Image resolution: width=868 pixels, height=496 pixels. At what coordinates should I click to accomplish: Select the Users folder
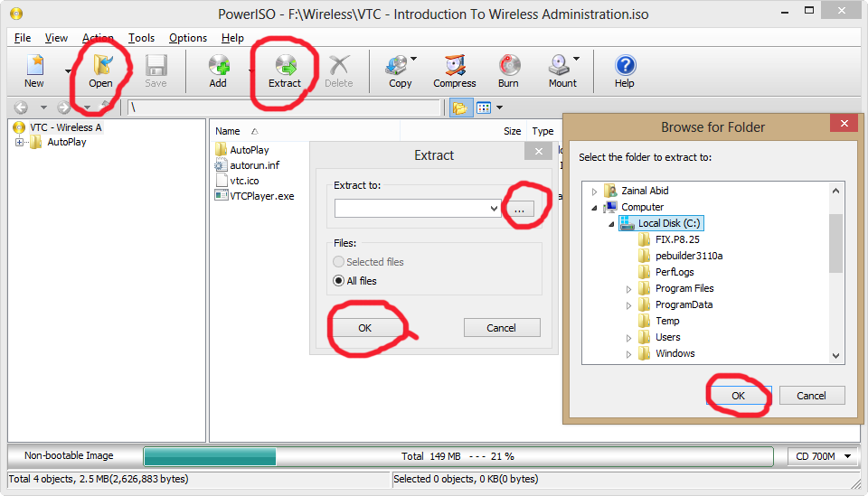click(x=659, y=337)
